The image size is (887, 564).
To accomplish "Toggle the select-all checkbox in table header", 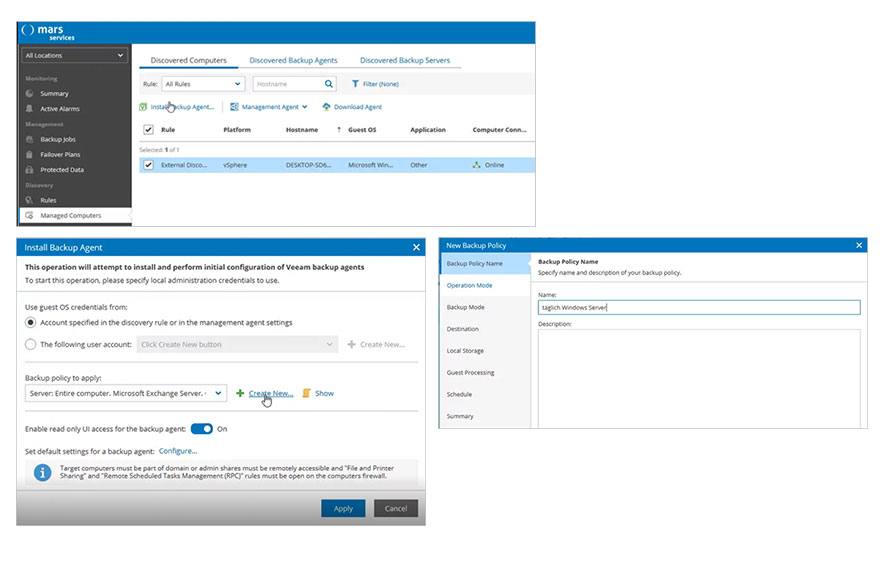I will point(149,130).
